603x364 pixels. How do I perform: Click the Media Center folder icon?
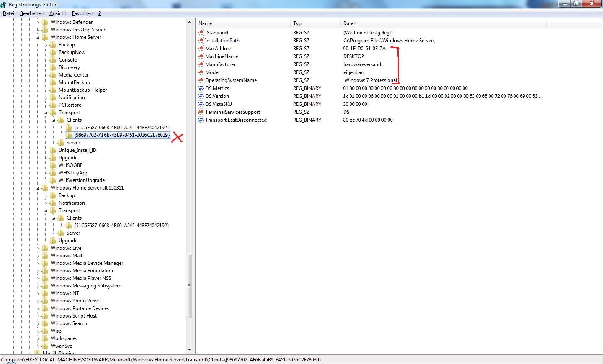coord(53,75)
